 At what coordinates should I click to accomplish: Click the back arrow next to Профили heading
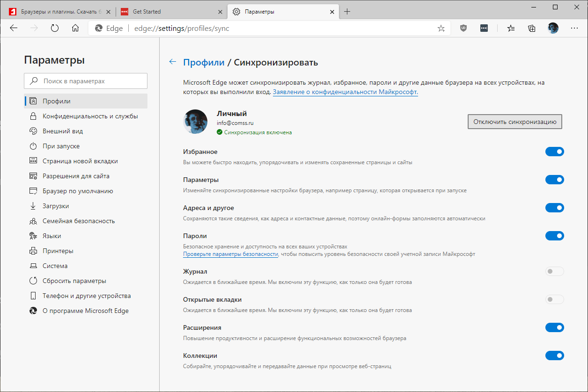click(172, 61)
